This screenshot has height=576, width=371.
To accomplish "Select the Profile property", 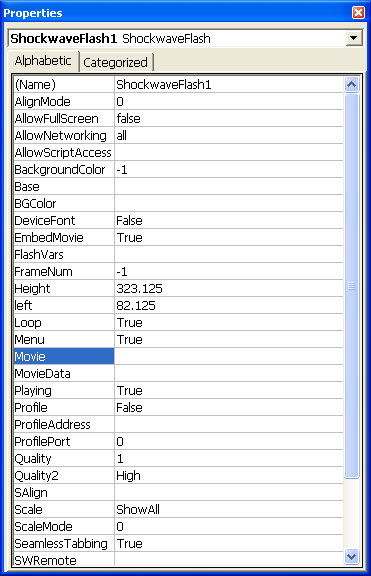I will click(x=64, y=407).
